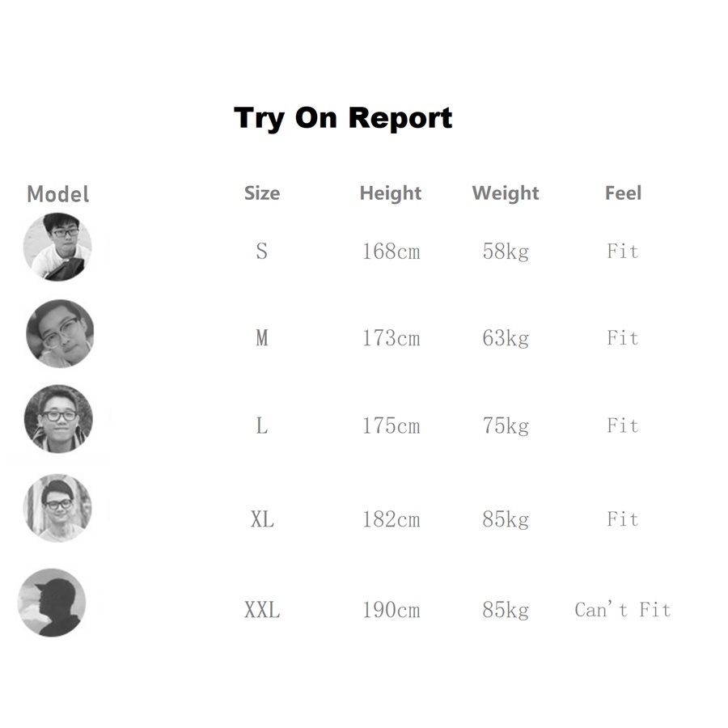Click the L size model avatar photo
Image resolution: width=728 pixels, height=728 pixels.
point(58,419)
